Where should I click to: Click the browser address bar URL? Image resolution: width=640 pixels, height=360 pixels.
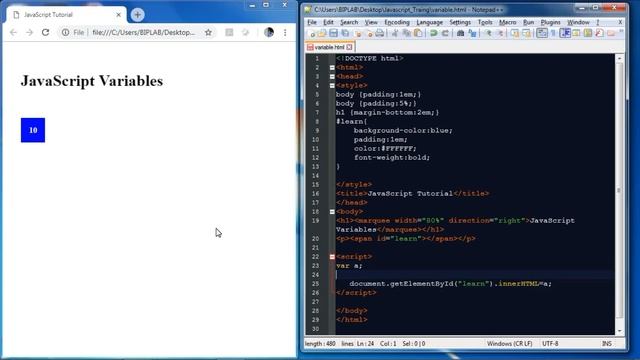tap(144, 32)
